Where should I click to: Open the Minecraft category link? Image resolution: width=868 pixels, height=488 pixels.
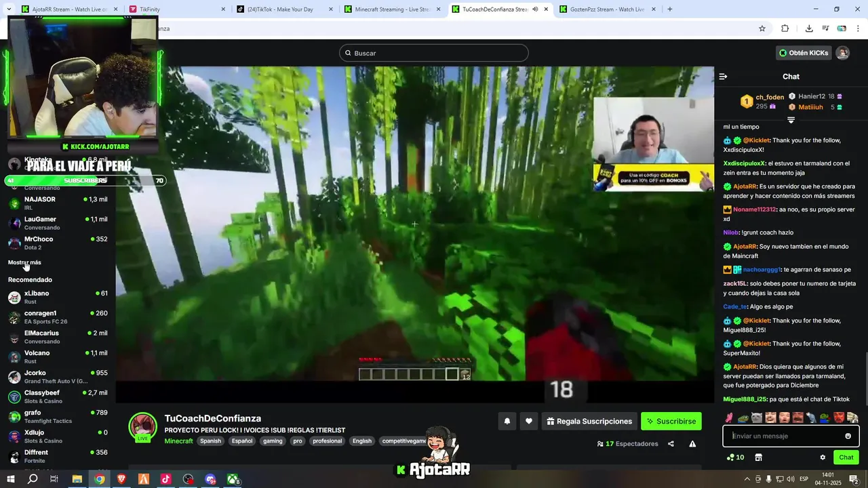tap(178, 441)
